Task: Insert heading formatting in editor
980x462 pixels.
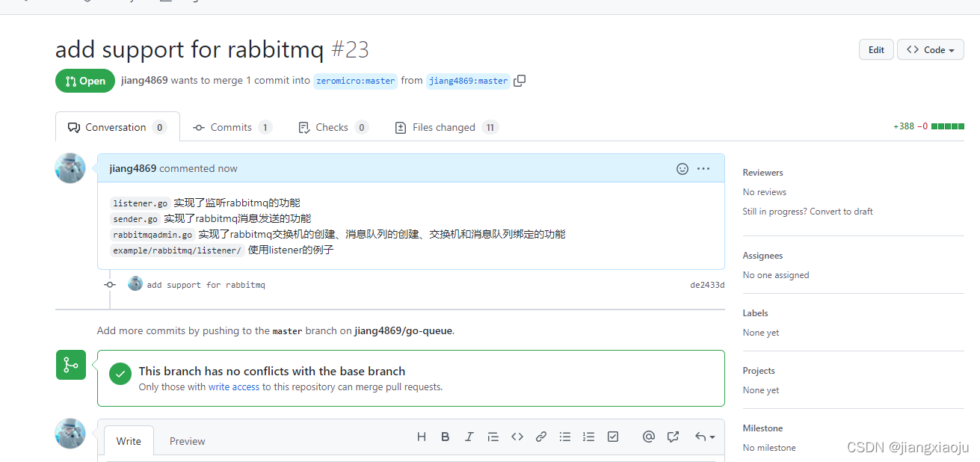Action: [x=422, y=437]
